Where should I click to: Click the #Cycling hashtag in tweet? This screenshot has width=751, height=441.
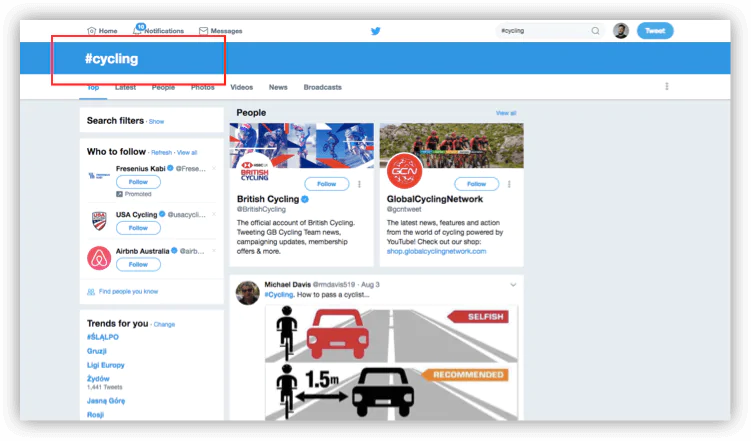pyautogui.click(x=279, y=295)
